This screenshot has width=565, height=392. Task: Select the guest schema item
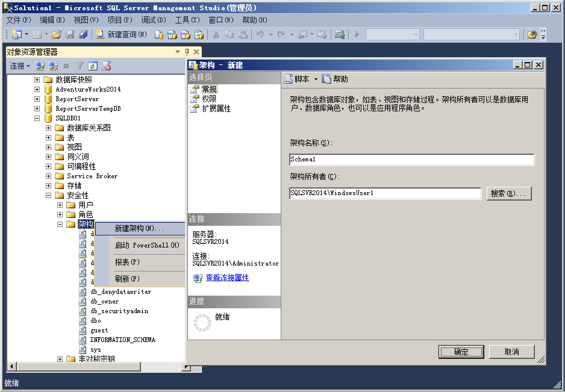coord(99,330)
